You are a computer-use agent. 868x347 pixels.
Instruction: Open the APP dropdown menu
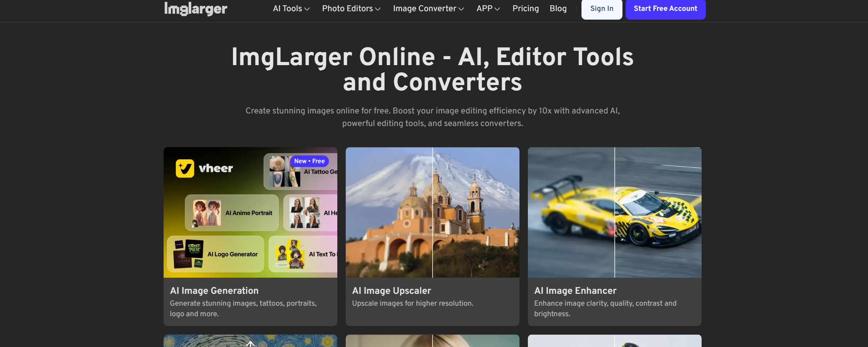[488, 8]
